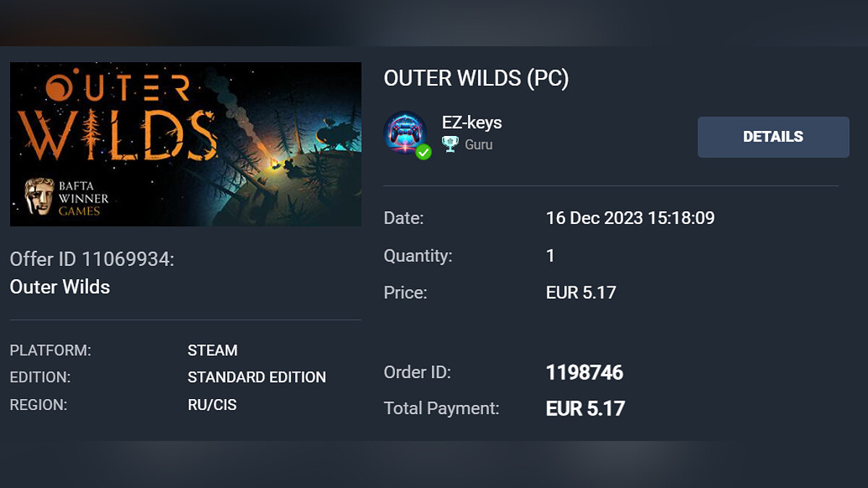The height and width of the screenshot is (488, 868).
Task: Open the EZ-keys seller name link
Action: tap(472, 123)
